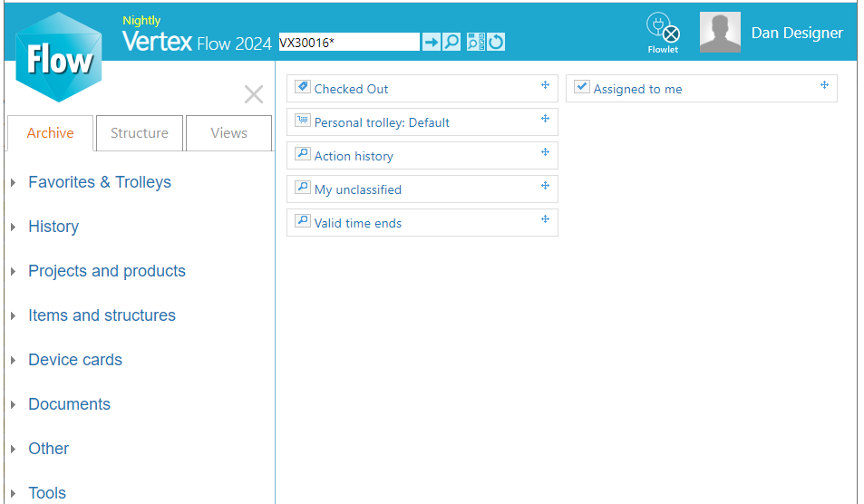Open Projects and products link

(107, 271)
